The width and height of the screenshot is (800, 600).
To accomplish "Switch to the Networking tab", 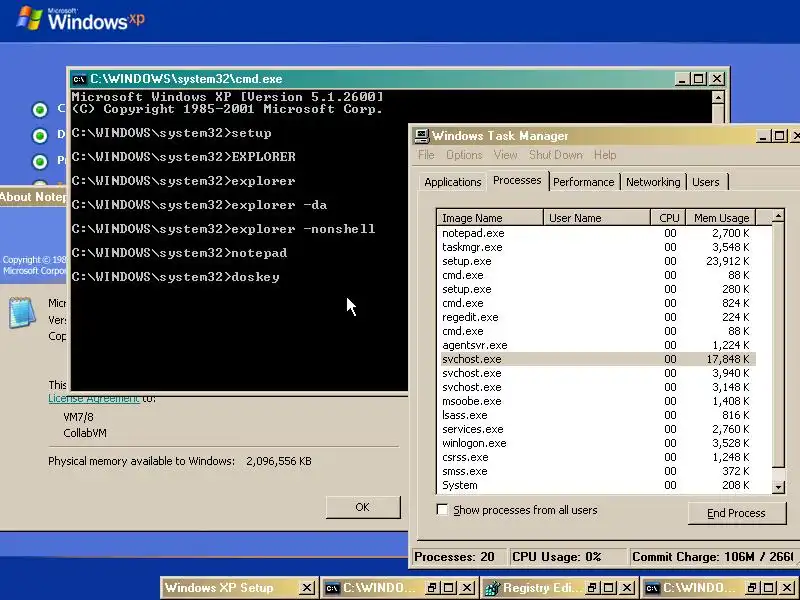I will (x=653, y=182).
